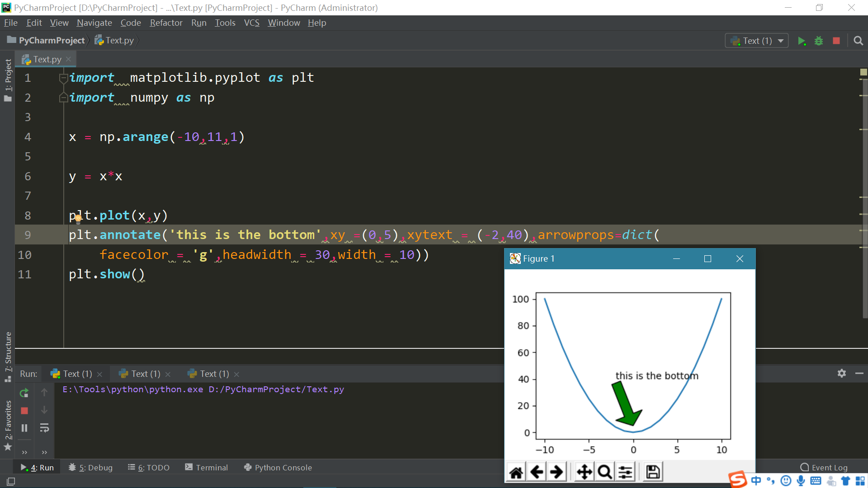
Task: Switch to second Text (1) run tab
Action: [140, 374]
